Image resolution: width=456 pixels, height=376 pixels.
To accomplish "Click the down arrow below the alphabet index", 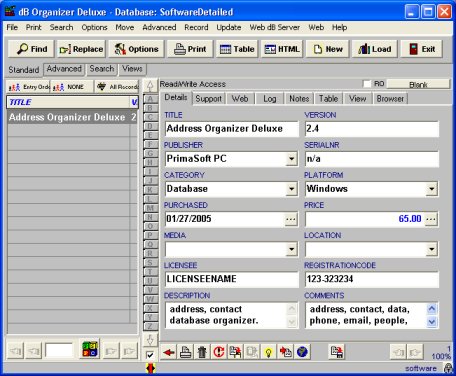I will [x=150, y=340].
